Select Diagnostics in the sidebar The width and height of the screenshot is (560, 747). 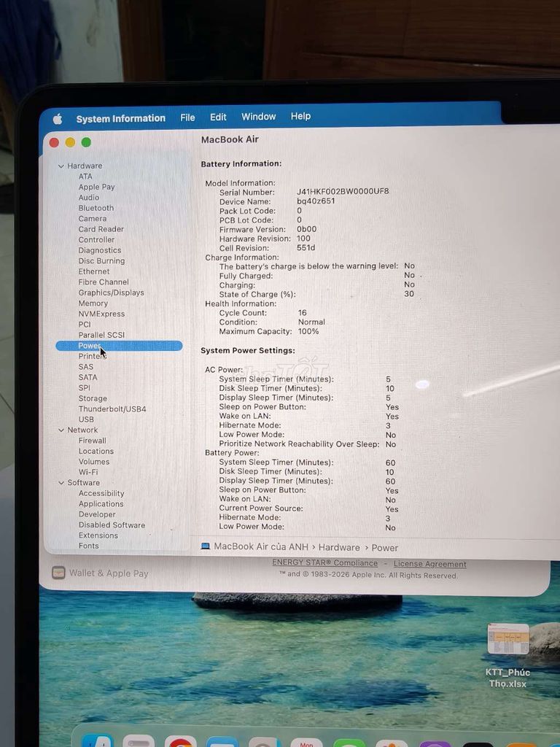(99, 250)
